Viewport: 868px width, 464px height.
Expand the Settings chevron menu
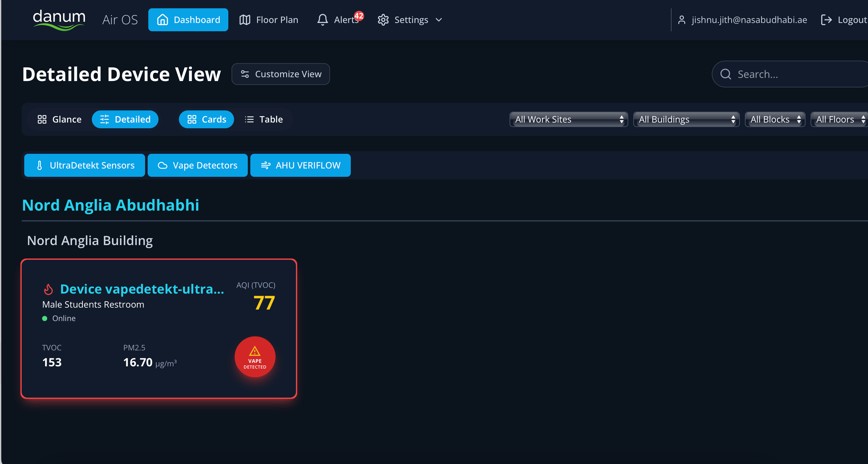point(438,20)
